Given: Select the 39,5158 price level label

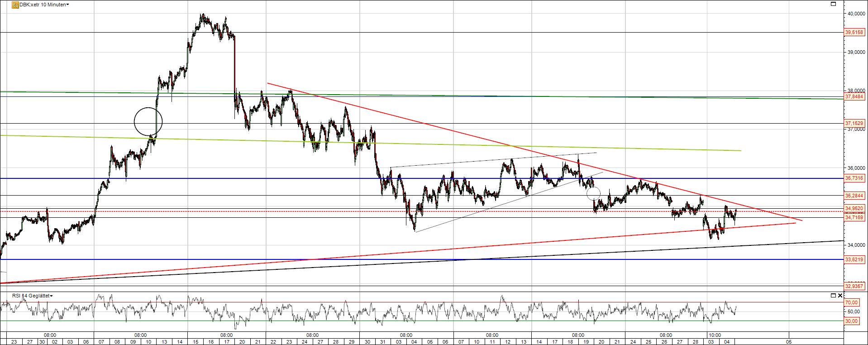Looking at the screenshot, I should (x=854, y=33).
